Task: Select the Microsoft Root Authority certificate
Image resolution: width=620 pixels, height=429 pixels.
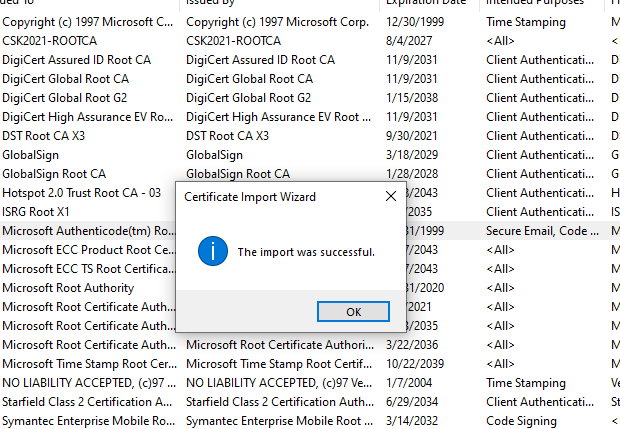Action: pyautogui.click(x=68, y=287)
